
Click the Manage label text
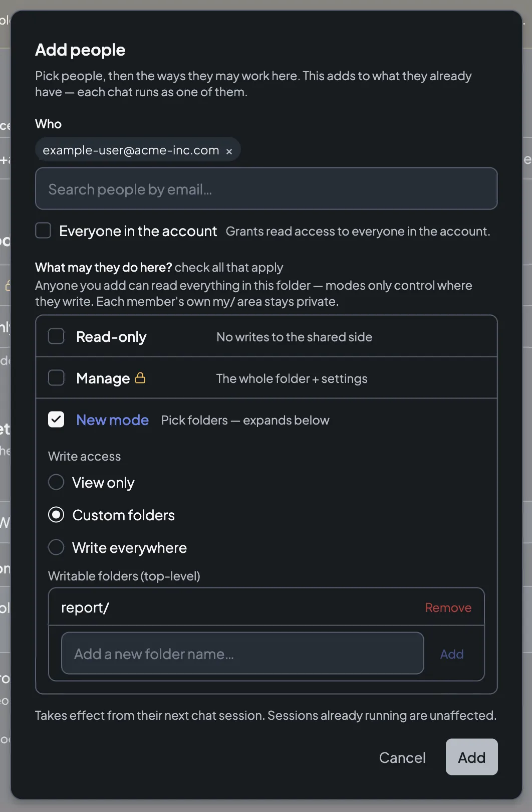[x=103, y=378]
